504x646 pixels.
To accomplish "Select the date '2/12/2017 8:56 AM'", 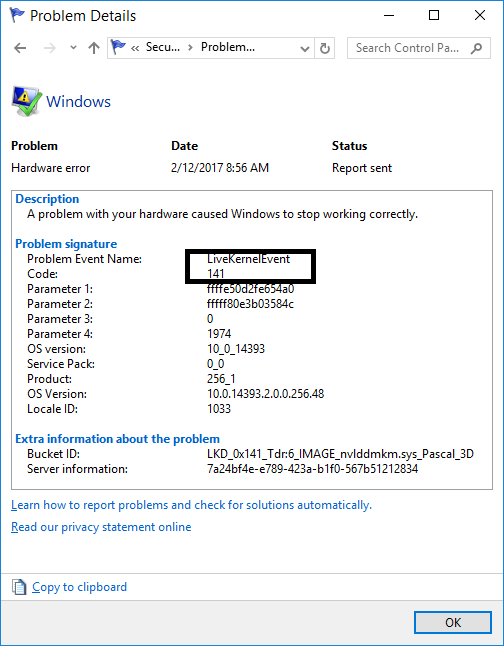I will point(220,168).
